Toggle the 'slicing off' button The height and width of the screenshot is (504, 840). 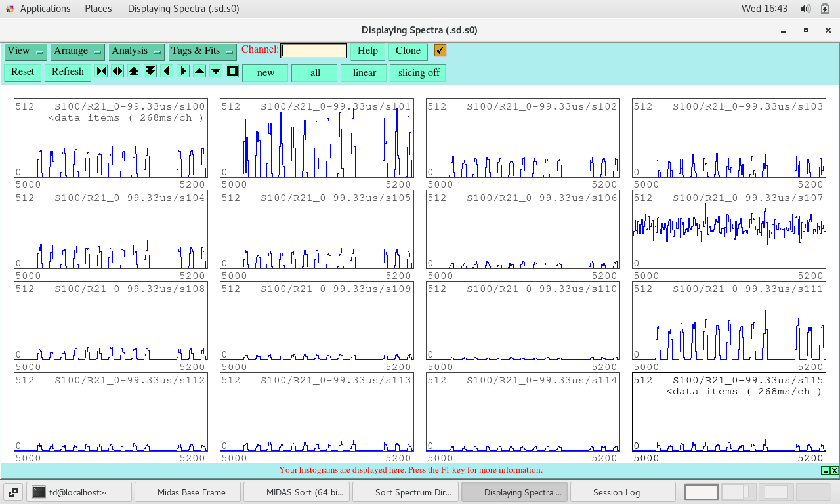pyautogui.click(x=418, y=73)
